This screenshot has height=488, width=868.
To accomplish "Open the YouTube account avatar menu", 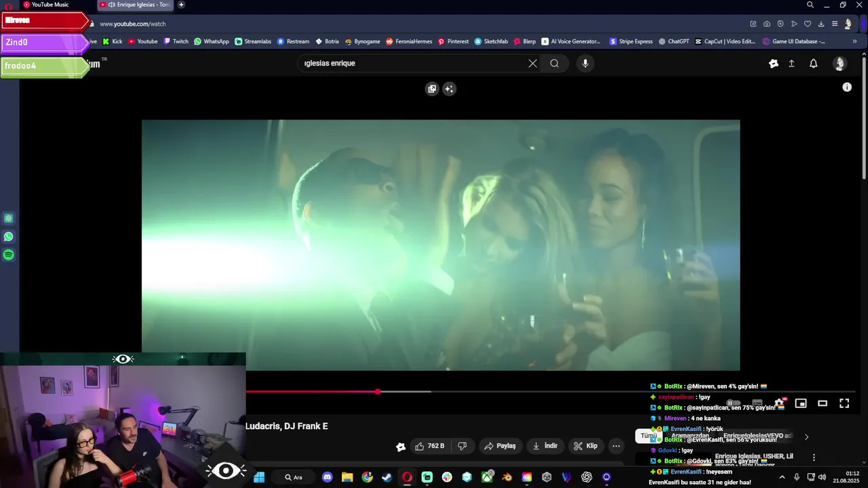I will (840, 63).
